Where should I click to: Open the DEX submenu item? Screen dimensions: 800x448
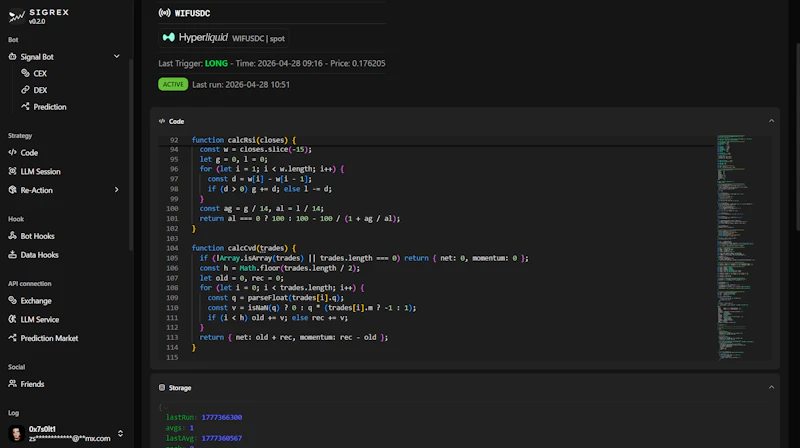(40, 90)
